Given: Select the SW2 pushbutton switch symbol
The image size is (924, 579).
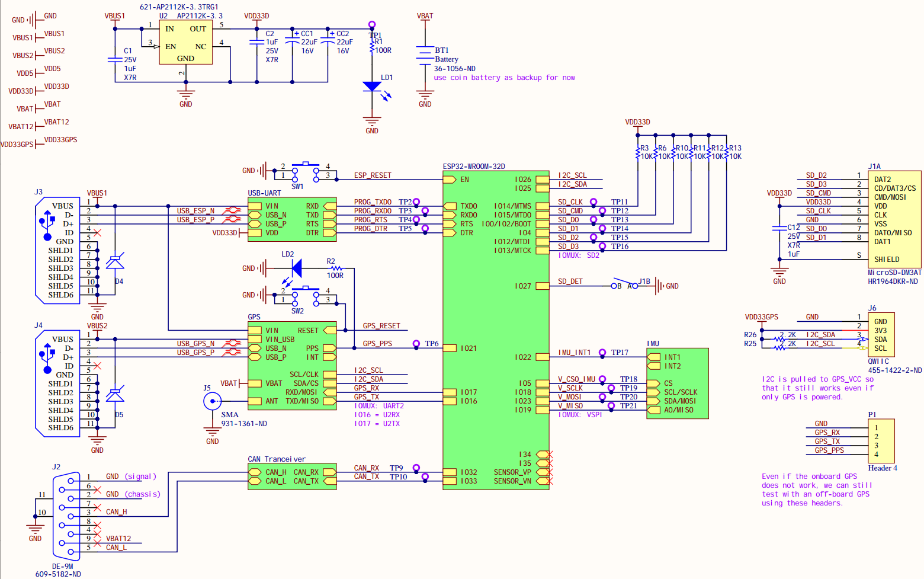Looking at the screenshot, I should click(306, 295).
